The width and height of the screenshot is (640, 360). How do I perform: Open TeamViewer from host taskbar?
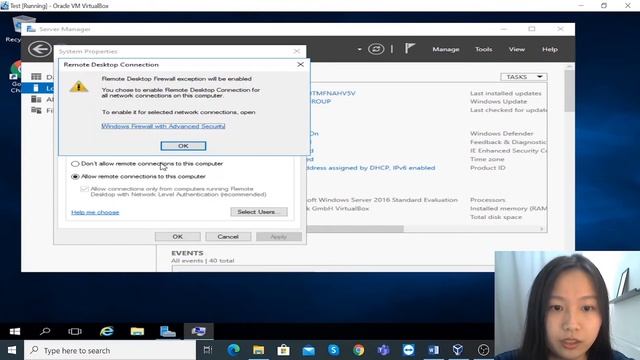pyautogui.click(x=408, y=350)
